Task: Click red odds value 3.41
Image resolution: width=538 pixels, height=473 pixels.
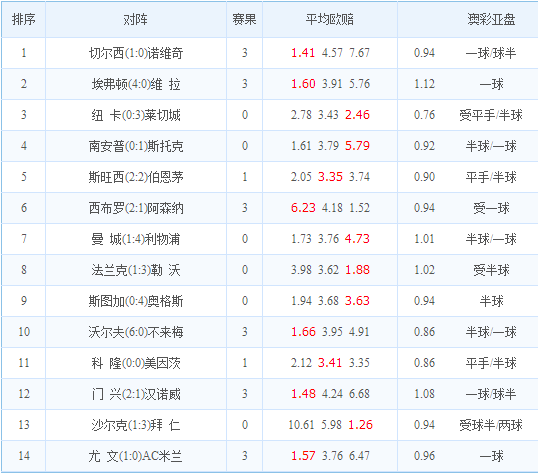Action: (x=330, y=363)
